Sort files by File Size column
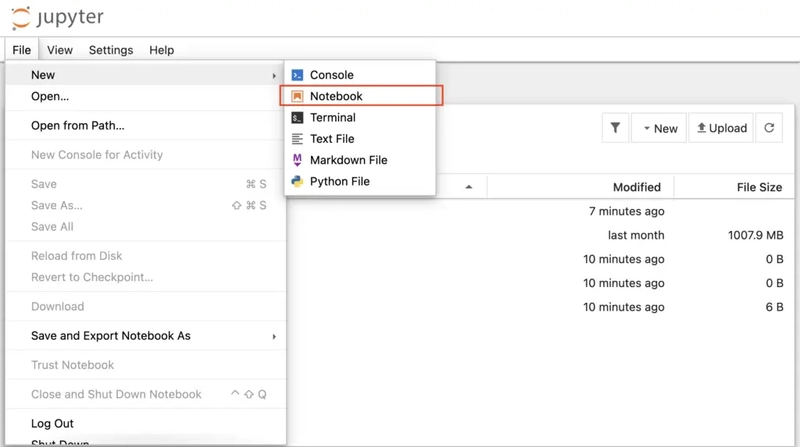This screenshot has width=800, height=447. click(x=757, y=187)
